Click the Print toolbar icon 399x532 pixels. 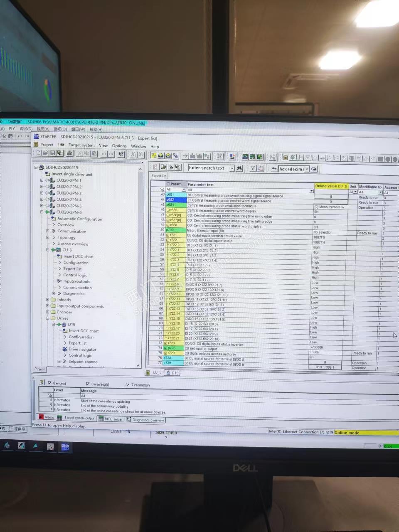(69, 153)
